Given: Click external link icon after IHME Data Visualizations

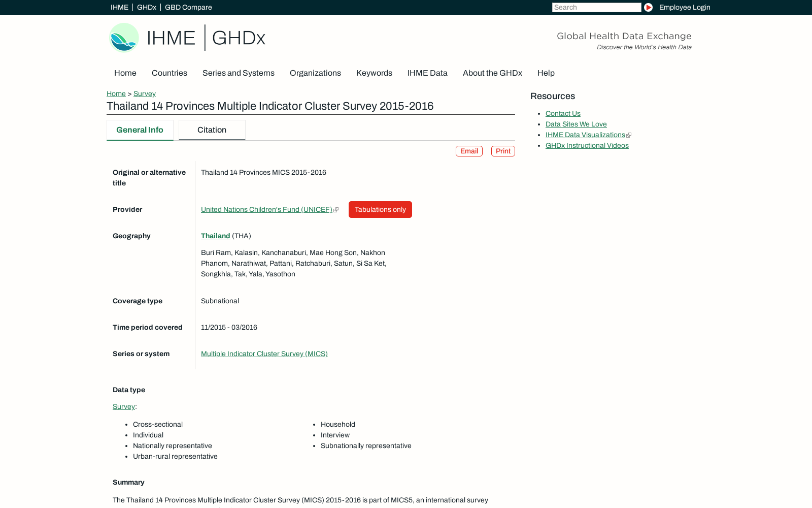Looking at the screenshot, I should pyautogui.click(x=629, y=135).
